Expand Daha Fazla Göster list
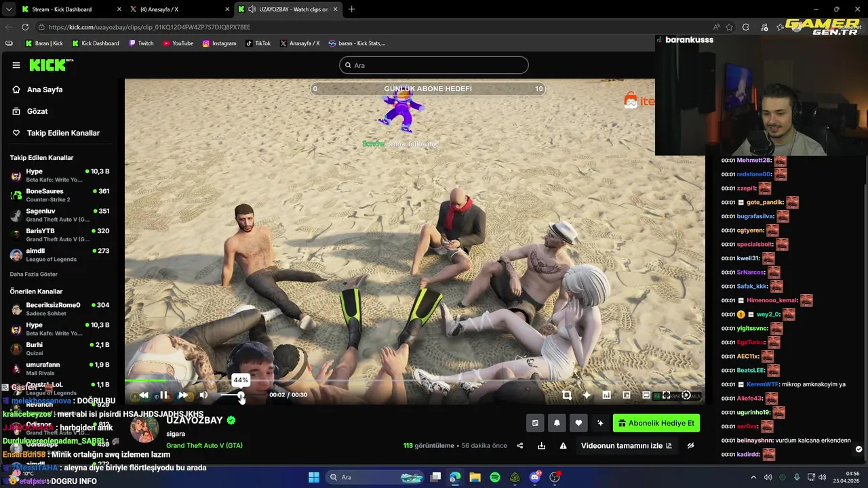Viewport: 868px width, 488px height. (34, 274)
